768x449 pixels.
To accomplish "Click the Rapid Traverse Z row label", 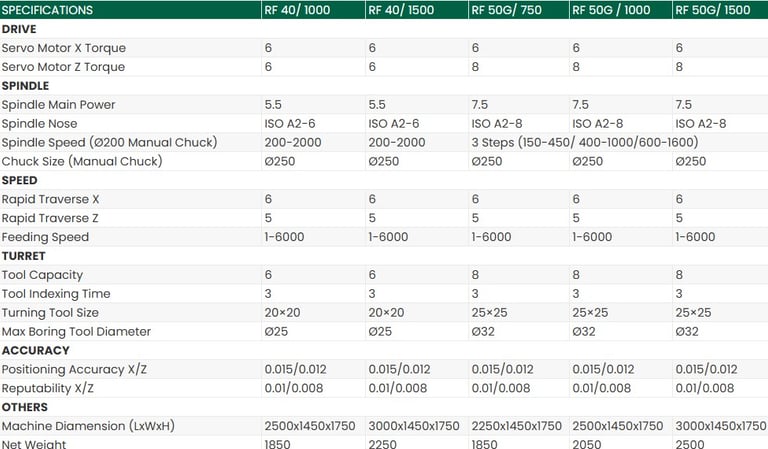I will [x=50, y=218].
